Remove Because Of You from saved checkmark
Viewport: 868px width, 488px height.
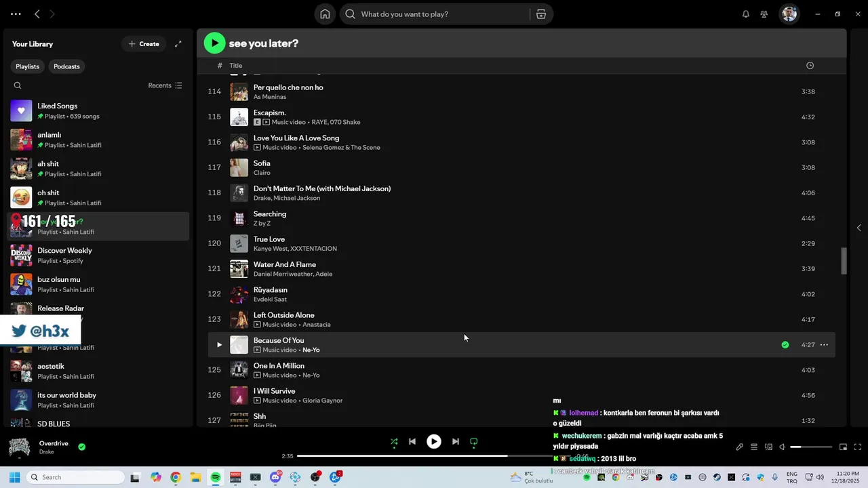point(785,345)
